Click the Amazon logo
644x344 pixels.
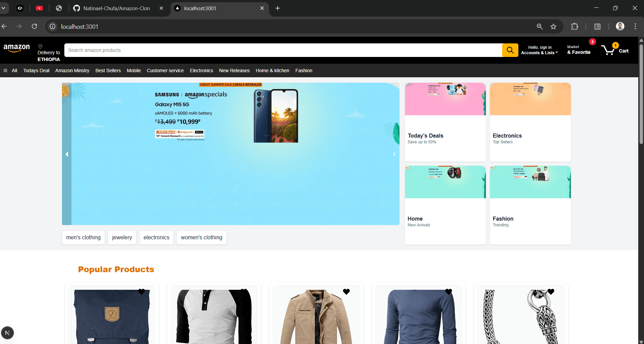17,48
